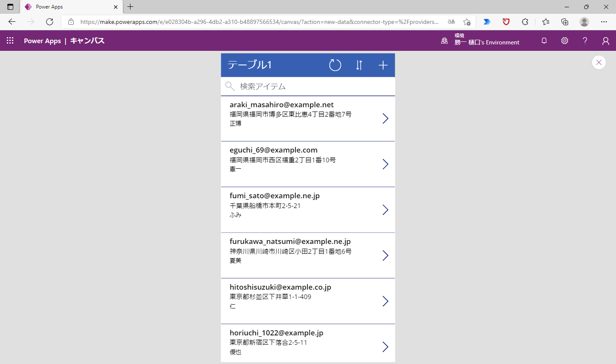Reload the page with browser refresh
616x364 pixels.
pos(50,22)
